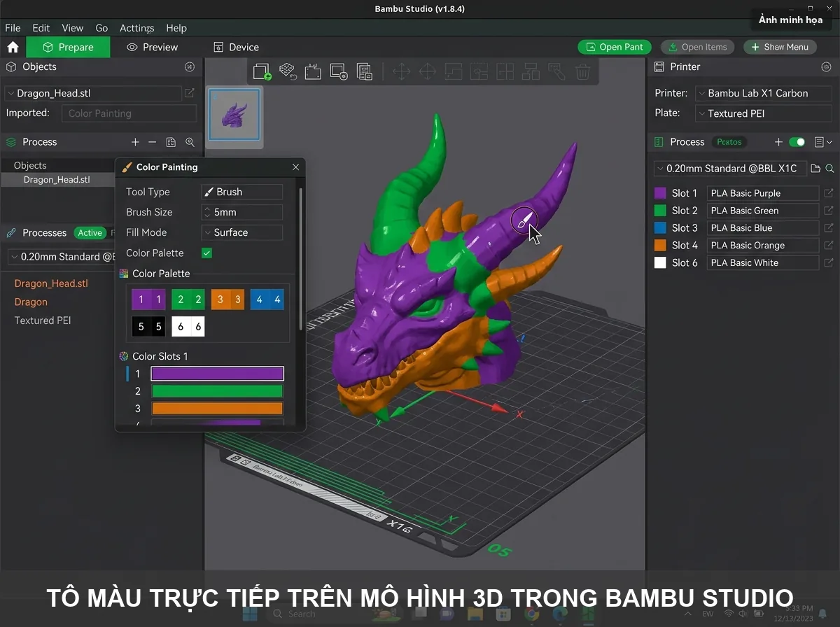
Task: Select the green Color Slot 2 bar
Action: point(217,391)
